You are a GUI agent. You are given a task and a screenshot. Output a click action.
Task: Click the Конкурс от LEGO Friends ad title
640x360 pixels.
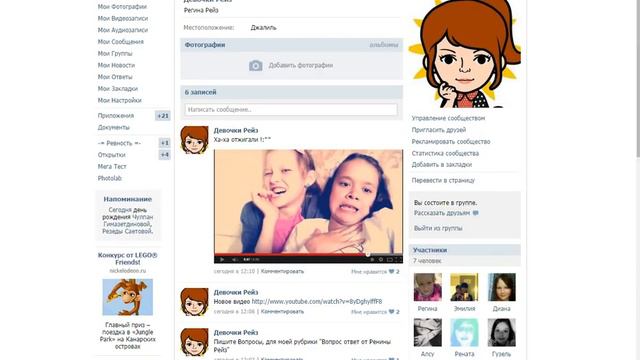[128, 259]
